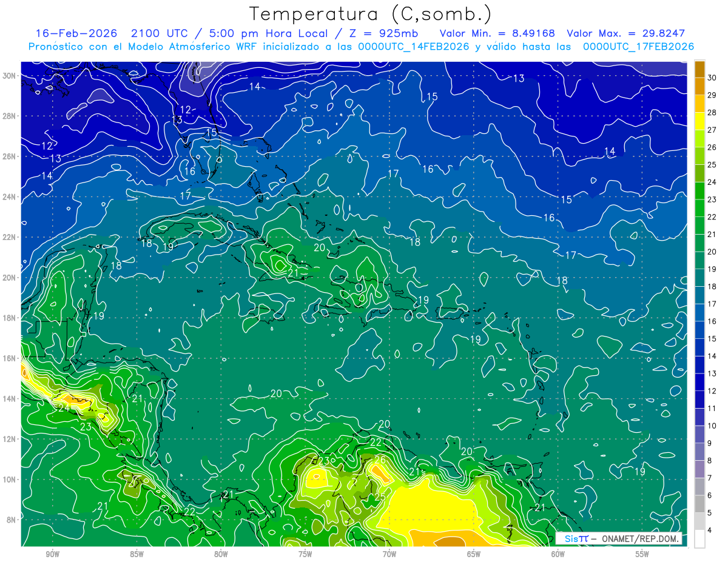Viewport: 728px width, 562px height.
Task: Click the 90W longitude axis label
Action: pos(53,554)
